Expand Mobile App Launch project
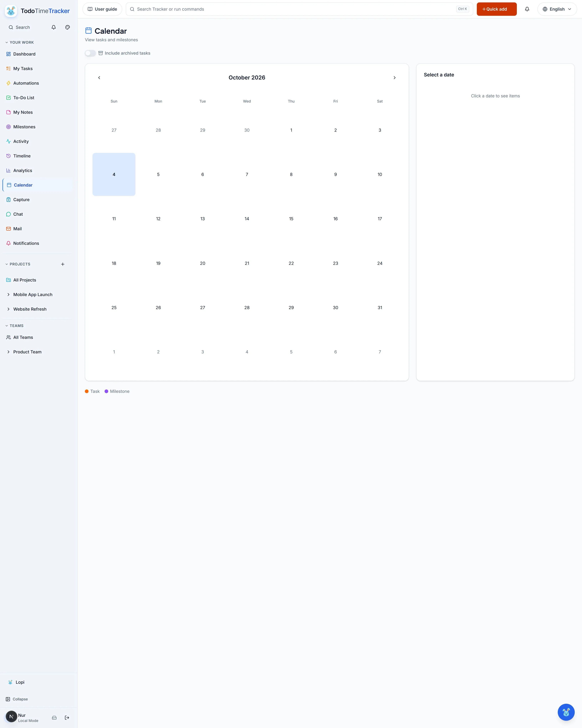 [8, 294]
